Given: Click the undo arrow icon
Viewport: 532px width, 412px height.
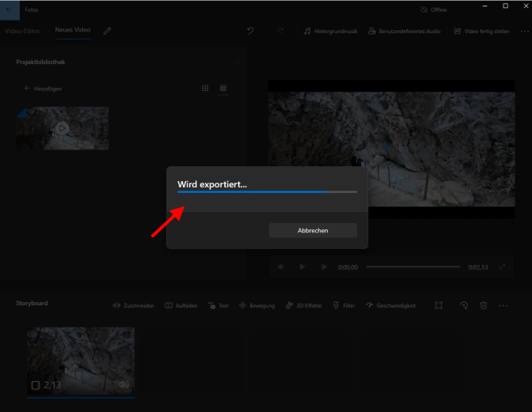Looking at the screenshot, I should (251, 31).
